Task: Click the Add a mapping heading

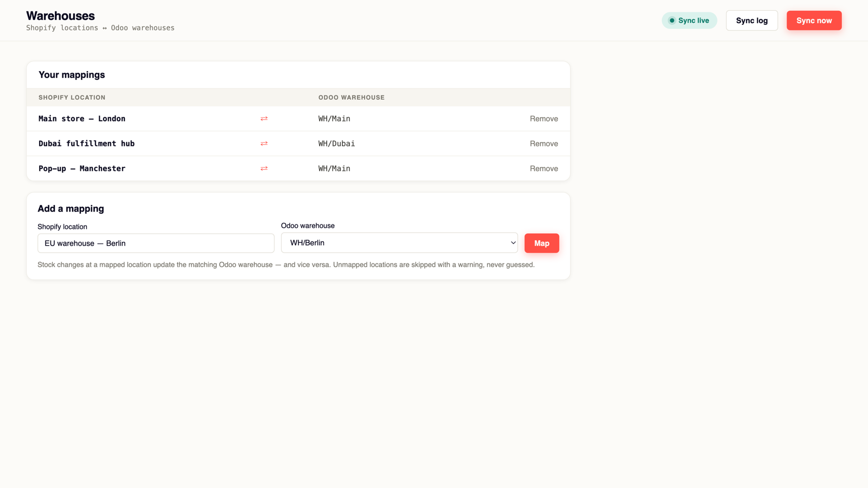Action: pyautogui.click(x=71, y=209)
